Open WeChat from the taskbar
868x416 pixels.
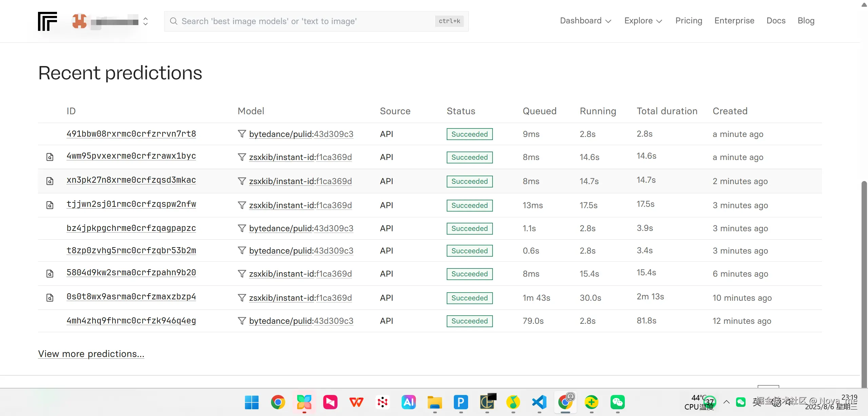click(x=617, y=402)
